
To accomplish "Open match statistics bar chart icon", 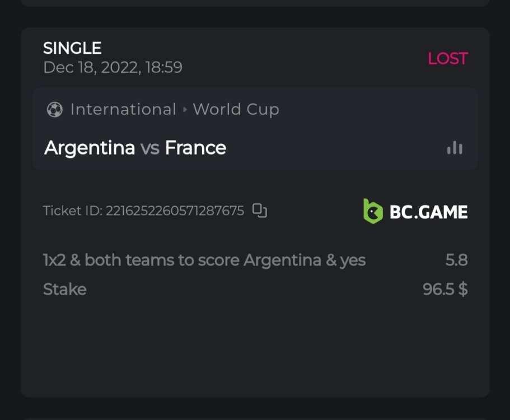I will 455,148.
